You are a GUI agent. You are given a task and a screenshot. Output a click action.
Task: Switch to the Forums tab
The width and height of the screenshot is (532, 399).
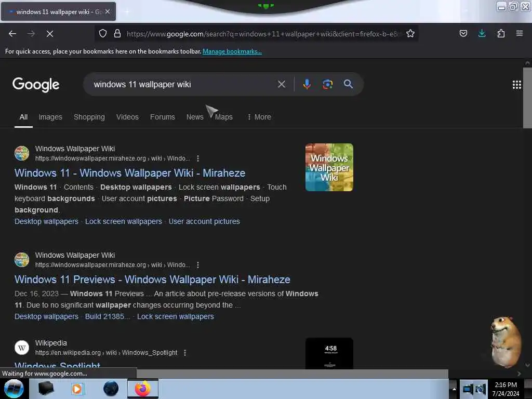point(163,117)
